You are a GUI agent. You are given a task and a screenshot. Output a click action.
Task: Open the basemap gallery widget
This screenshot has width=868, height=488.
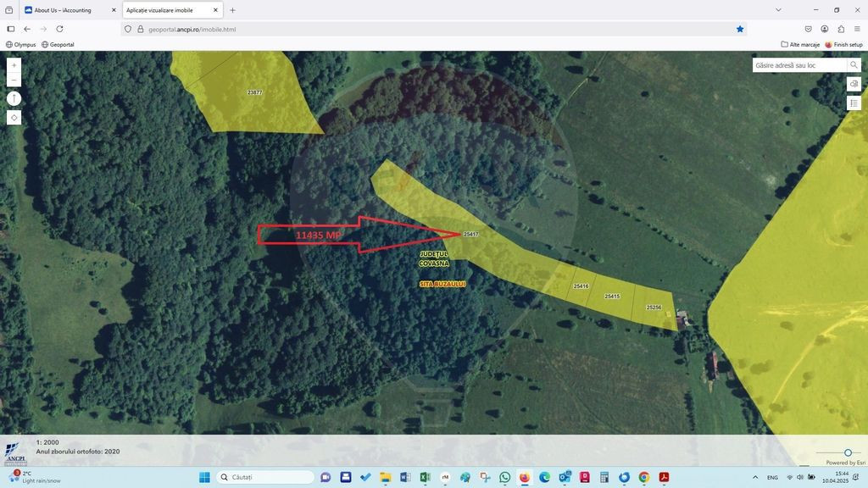click(x=854, y=84)
